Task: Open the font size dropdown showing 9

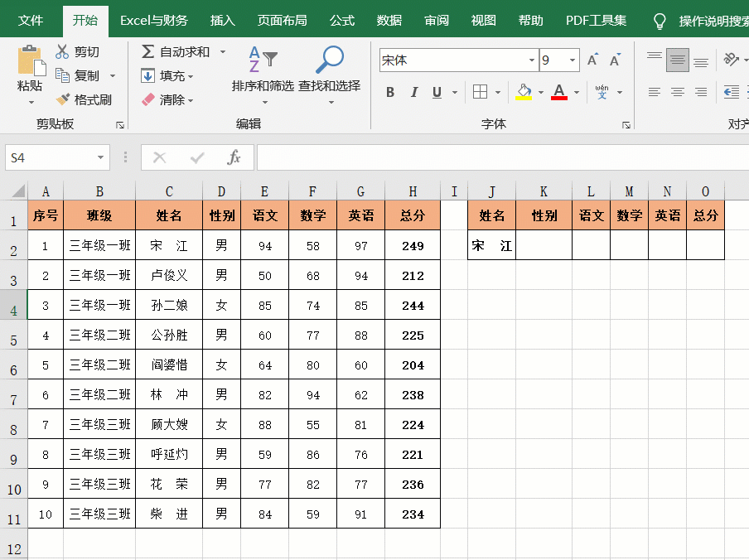Action: (x=572, y=60)
